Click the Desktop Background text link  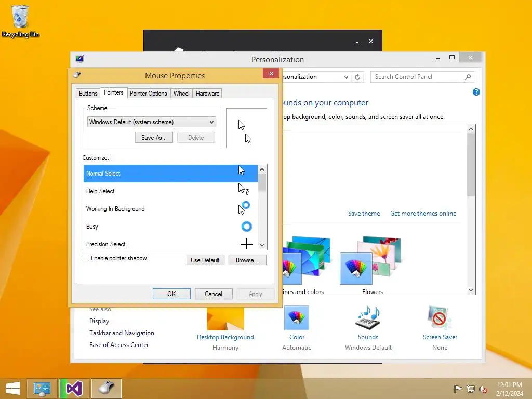pyautogui.click(x=225, y=337)
